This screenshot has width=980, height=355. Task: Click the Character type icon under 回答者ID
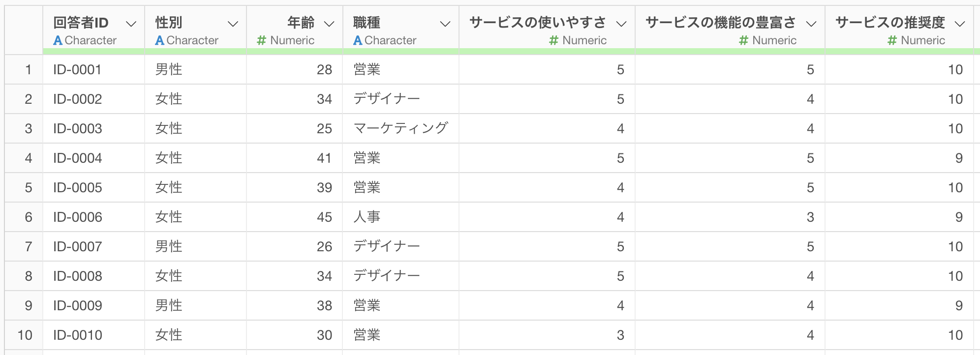click(58, 40)
